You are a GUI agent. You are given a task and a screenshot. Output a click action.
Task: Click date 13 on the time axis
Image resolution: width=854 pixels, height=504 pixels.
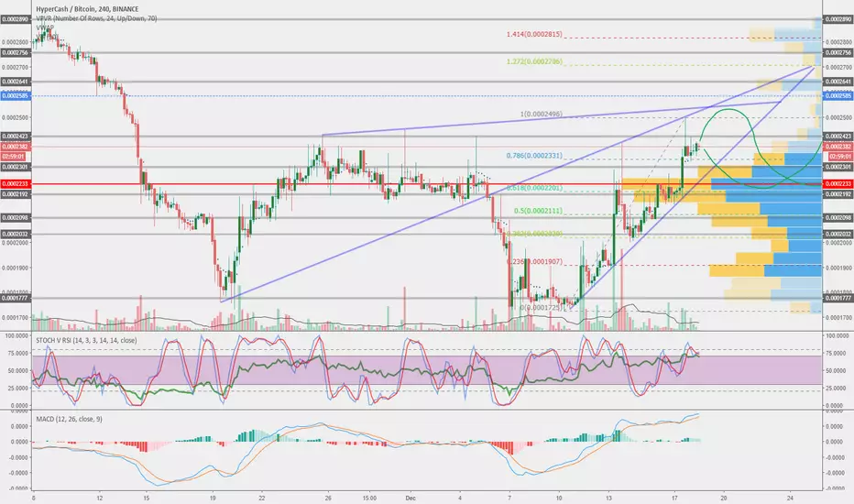click(x=608, y=498)
